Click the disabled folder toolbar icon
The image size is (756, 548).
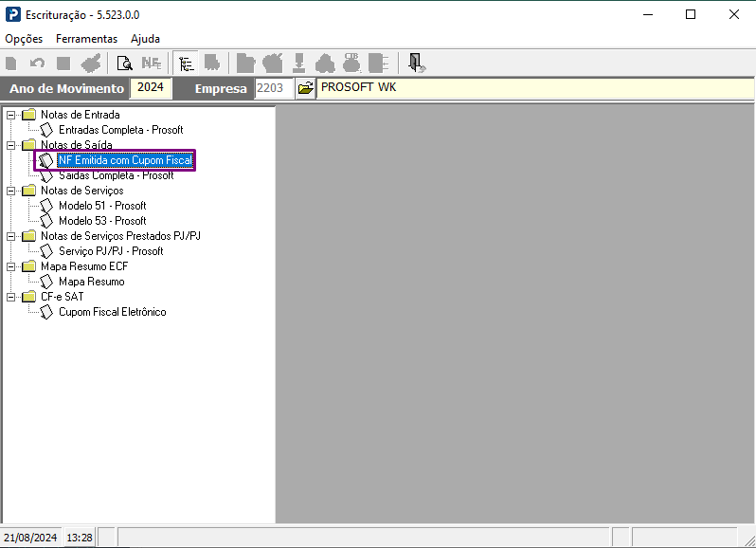pos(246,64)
